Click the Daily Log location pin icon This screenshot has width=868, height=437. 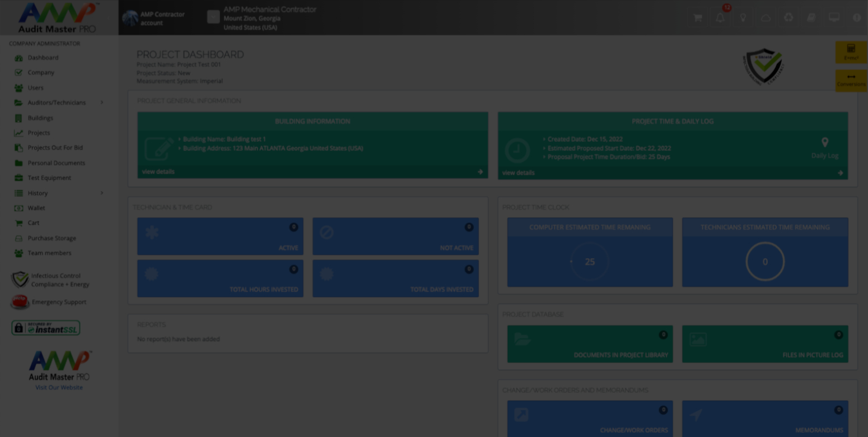click(825, 143)
